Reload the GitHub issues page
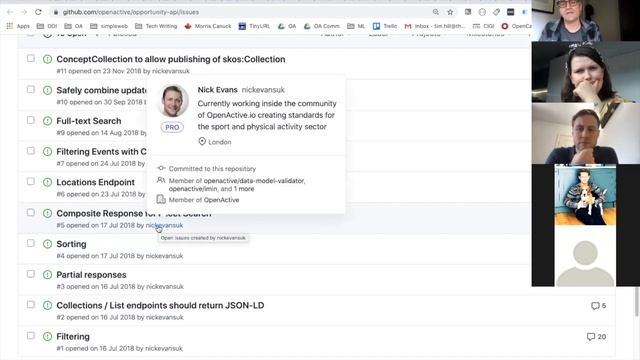The image size is (640, 360). (x=38, y=12)
